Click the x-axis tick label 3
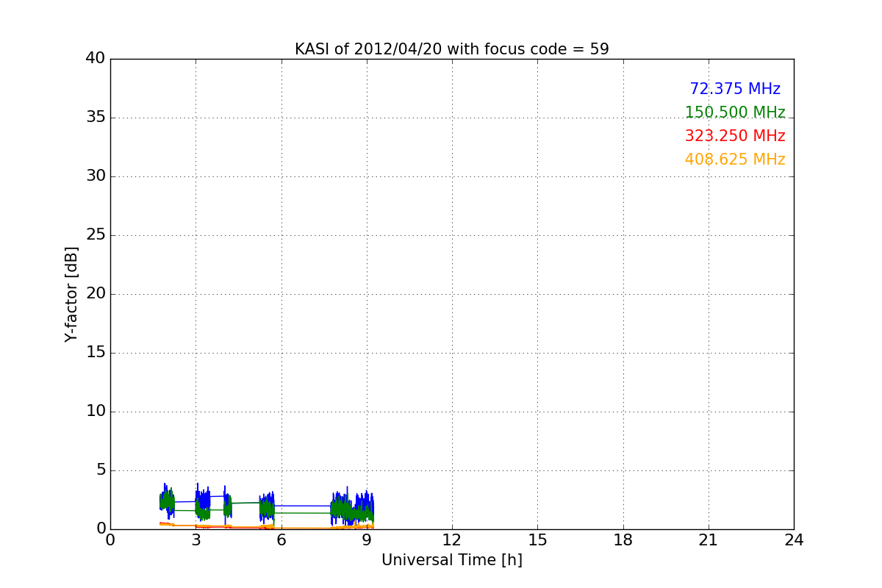This screenshot has width=882, height=588. [x=196, y=539]
